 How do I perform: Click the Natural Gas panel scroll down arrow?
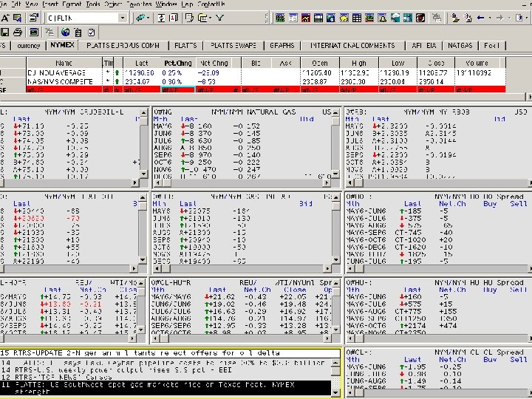(x=335, y=174)
